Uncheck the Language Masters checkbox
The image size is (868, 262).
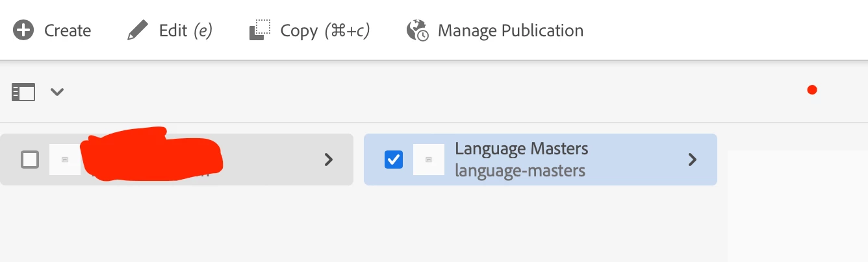point(394,160)
